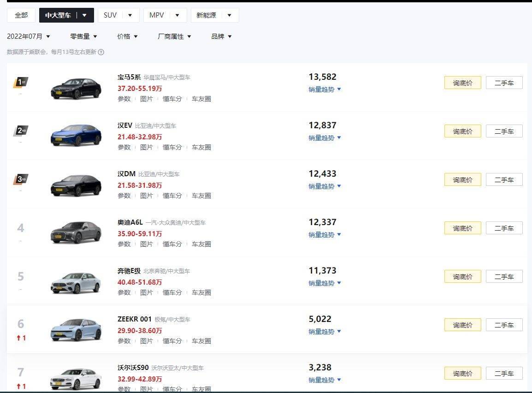This screenshot has height=393, width=532.
Task: Open the 宝马5系 car thumbnail
Action: click(x=76, y=88)
